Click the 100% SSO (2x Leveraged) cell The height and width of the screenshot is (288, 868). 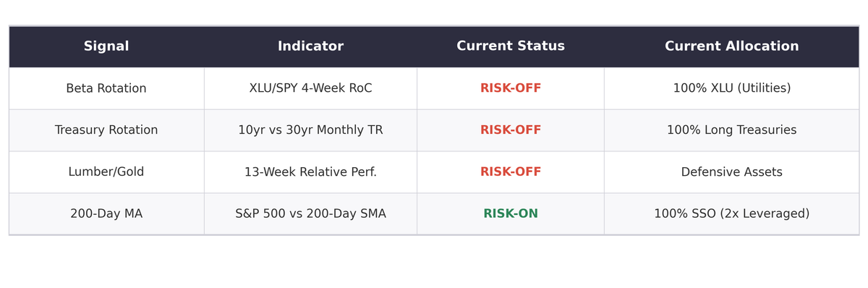pyautogui.click(x=732, y=214)
